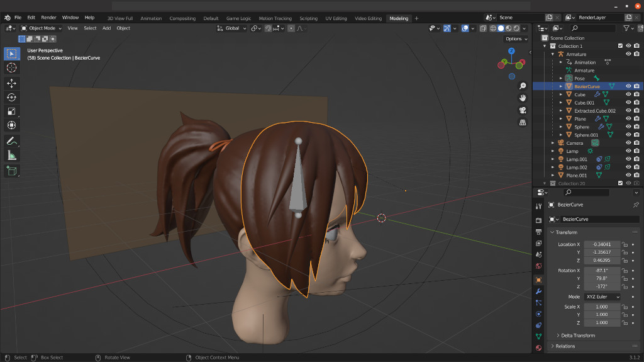Pick the Add Cube tool
The width and height of the screenshot is (644, 362).
pyautogui.click(x=11, y=171)
